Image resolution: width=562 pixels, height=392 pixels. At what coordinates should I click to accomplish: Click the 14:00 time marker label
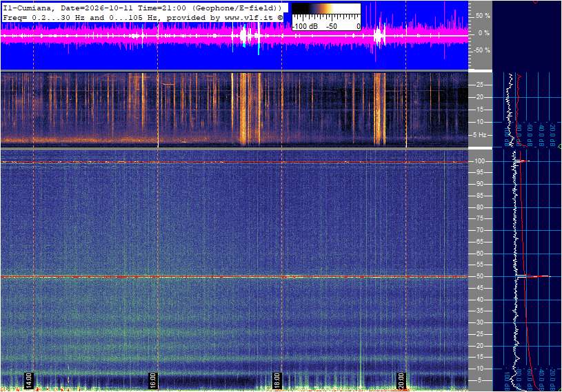(28, 381)
